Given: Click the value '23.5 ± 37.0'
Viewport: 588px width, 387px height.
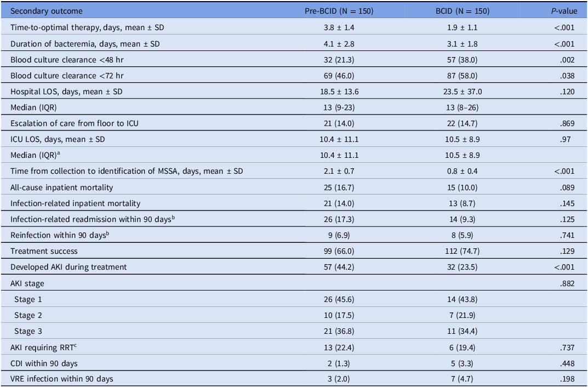Looking at the screenshot, I should tap(463, 92).
